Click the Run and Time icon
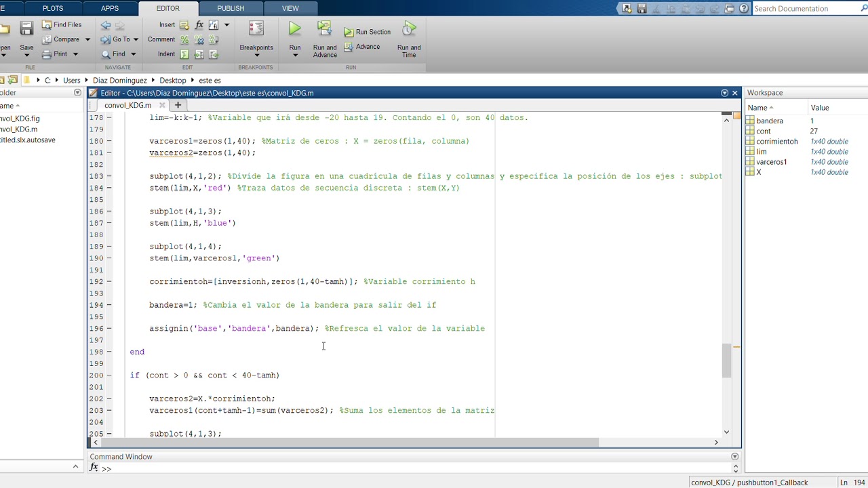 409,29
